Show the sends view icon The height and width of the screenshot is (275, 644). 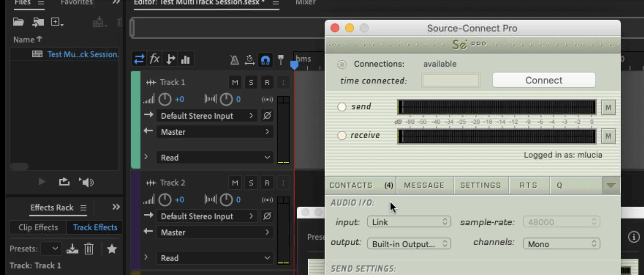[170, 59]
